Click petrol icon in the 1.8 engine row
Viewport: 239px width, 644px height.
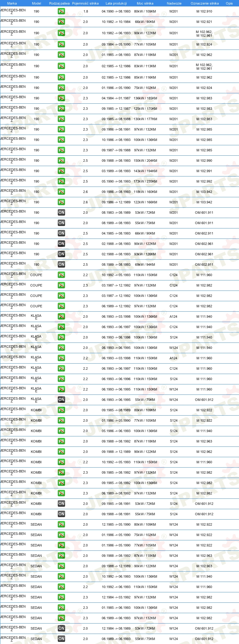[x=61, y=11]
